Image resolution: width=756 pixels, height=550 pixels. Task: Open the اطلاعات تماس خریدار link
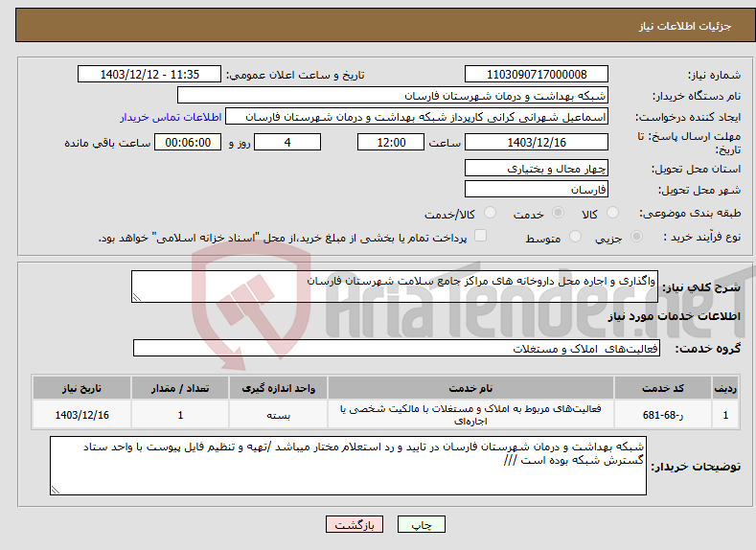pos(171,117)
